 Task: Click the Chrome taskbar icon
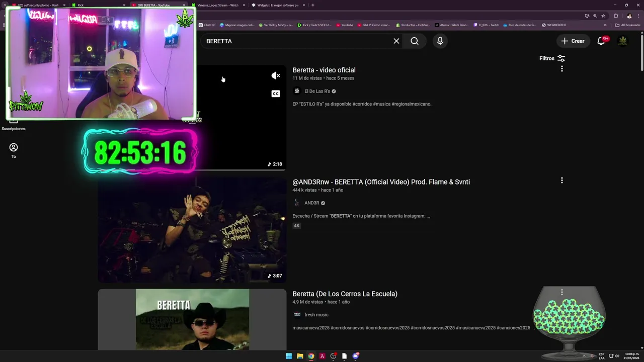tap(311, 356)
